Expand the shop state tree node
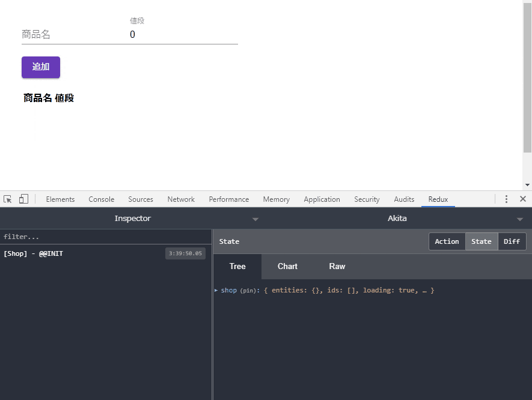Viewport: 532px width, 400px height. (216, 290)
